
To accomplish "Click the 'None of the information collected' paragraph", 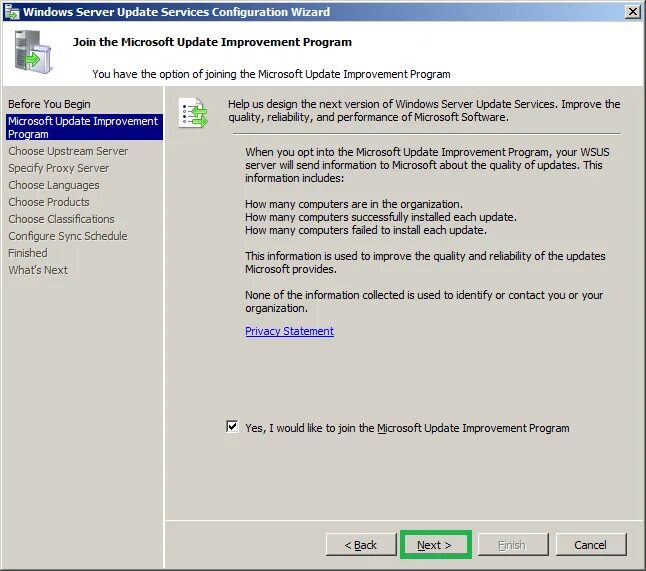I will click(424, 302).
